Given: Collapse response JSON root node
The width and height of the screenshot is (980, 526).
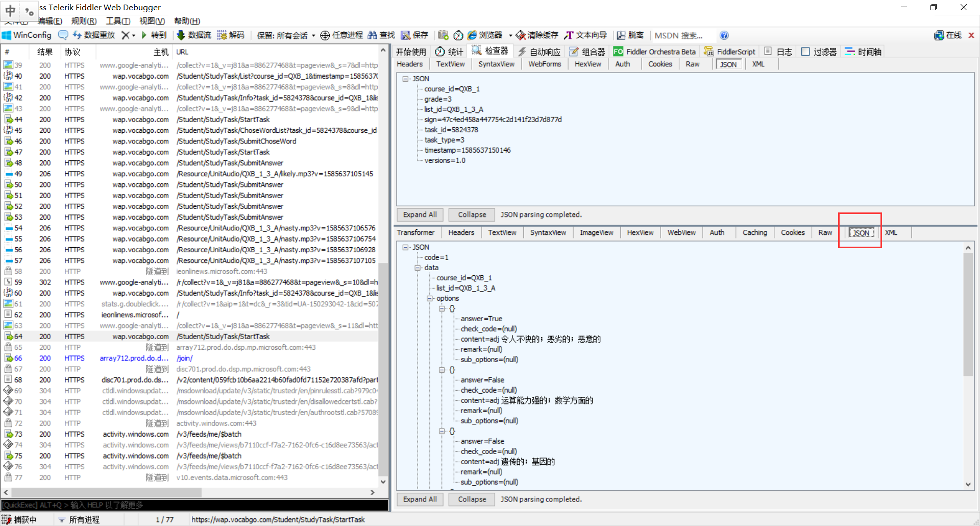Looking at the screenshot, I should pyautogui.click(x=405, y=247).
